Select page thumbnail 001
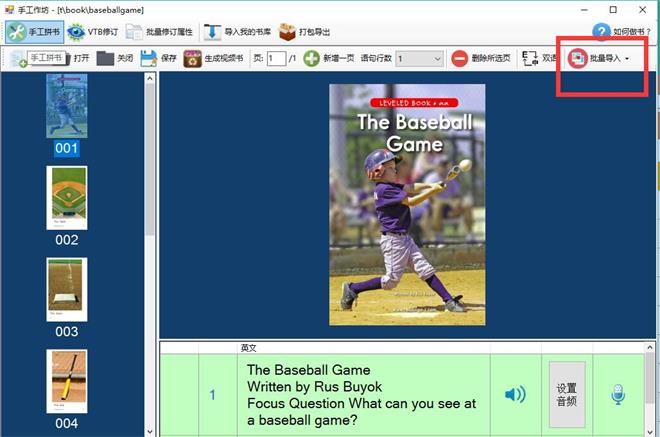 (x=67, y=106)
